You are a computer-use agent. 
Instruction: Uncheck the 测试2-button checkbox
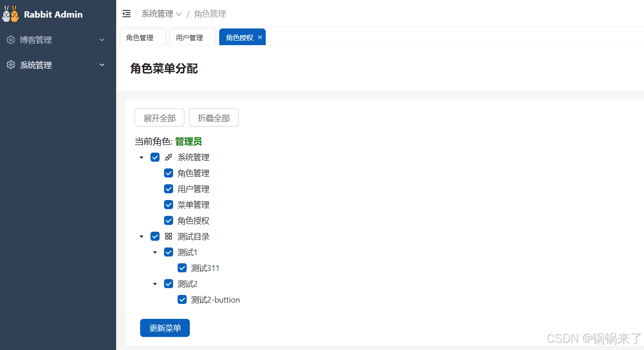click(182, 299)
